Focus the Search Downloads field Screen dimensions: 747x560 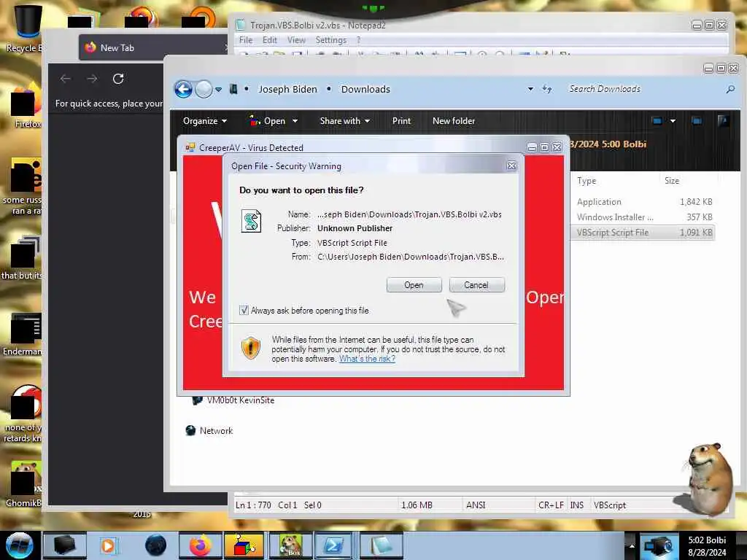tap(643, 89)
